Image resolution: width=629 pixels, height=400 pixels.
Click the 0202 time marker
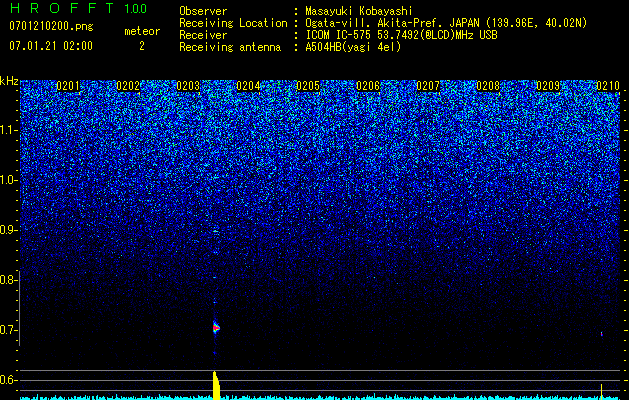128,86
